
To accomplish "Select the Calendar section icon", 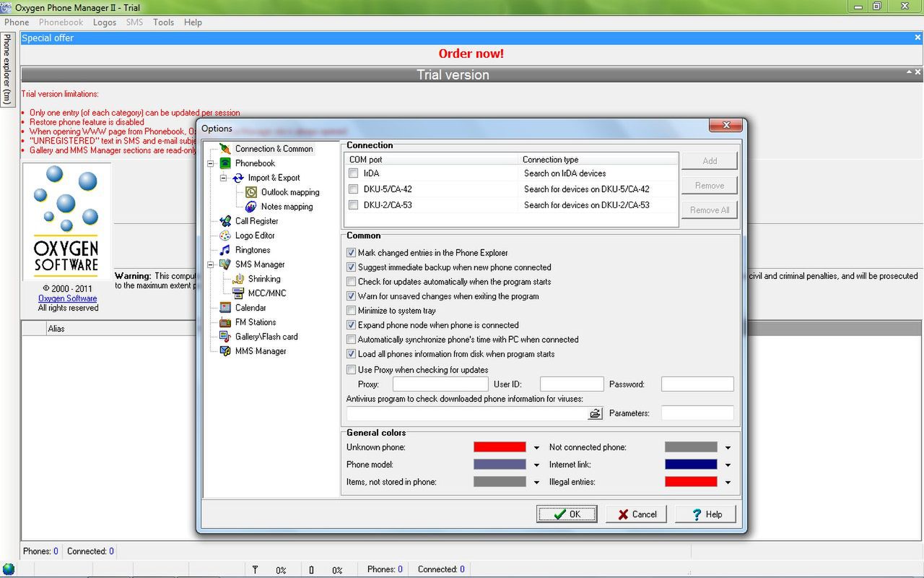I will [x=225, y=307].
